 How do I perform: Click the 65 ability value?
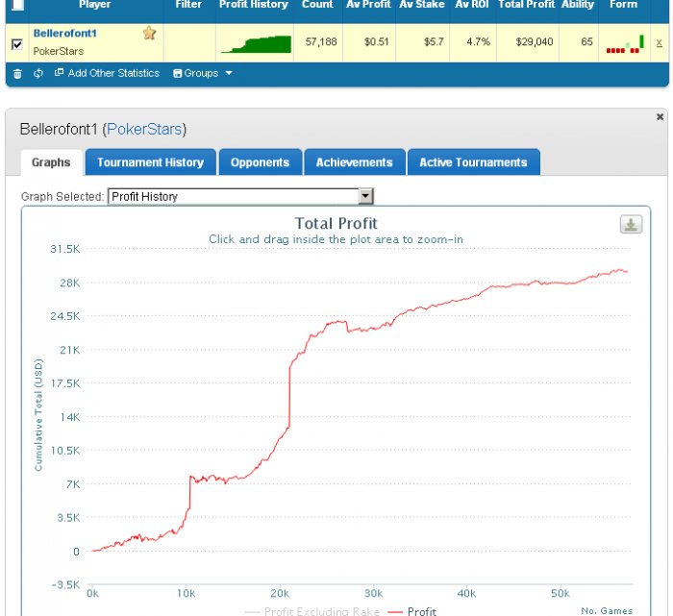click(586, 41)
